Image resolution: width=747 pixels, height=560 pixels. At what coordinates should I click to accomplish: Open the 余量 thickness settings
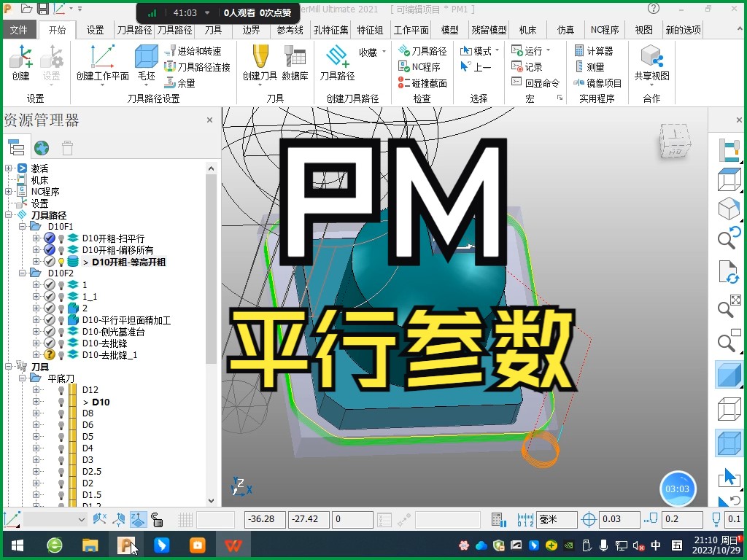[x=180, y=83]
